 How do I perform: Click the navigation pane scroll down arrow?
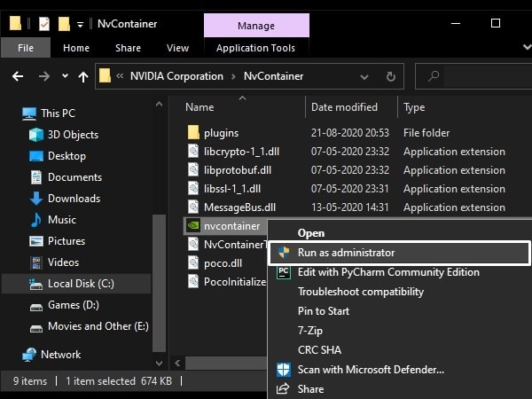coord(159,363)
